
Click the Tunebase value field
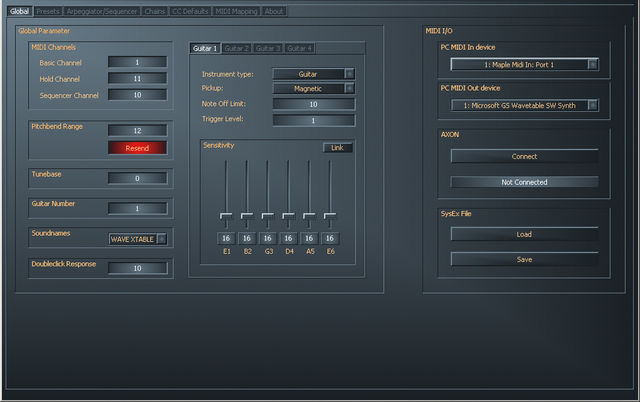click(137, 178)
